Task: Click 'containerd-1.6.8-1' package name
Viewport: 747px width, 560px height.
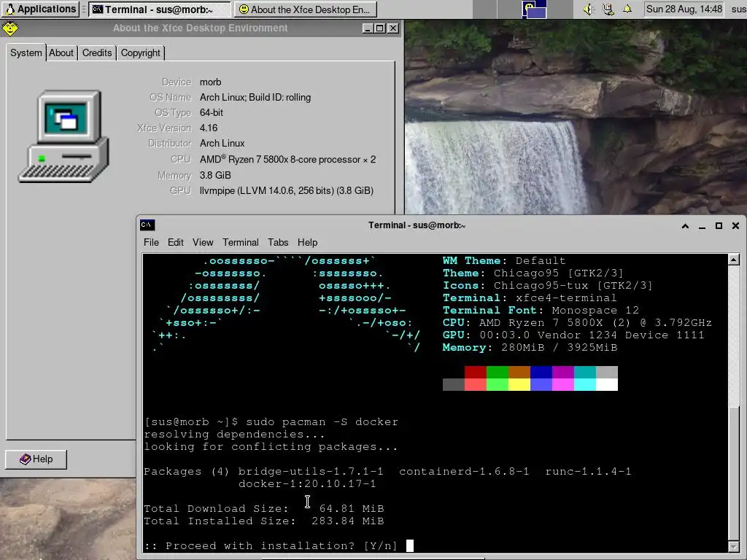Action: [464, 472]
